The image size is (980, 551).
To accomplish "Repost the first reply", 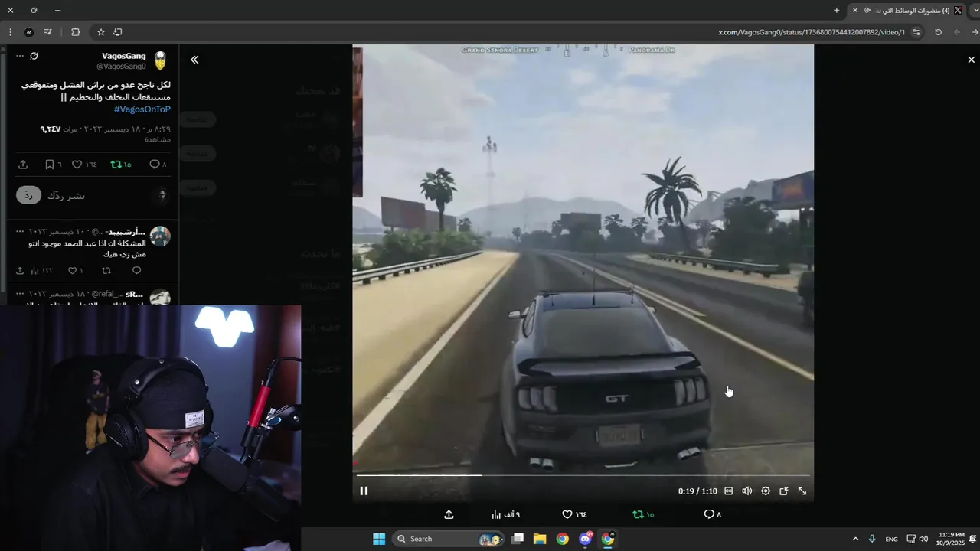I will point(106,271).
